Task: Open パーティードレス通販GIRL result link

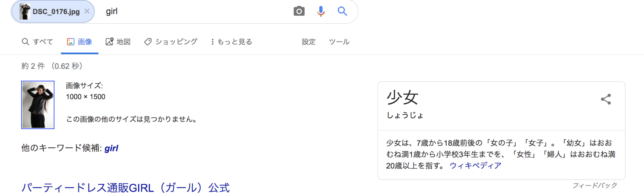Action: click(126, 188)
